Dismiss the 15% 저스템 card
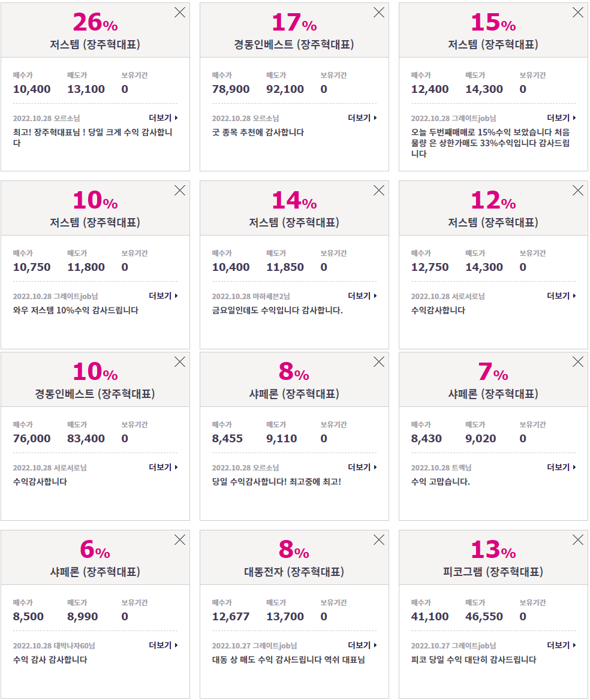 [578, 13]
